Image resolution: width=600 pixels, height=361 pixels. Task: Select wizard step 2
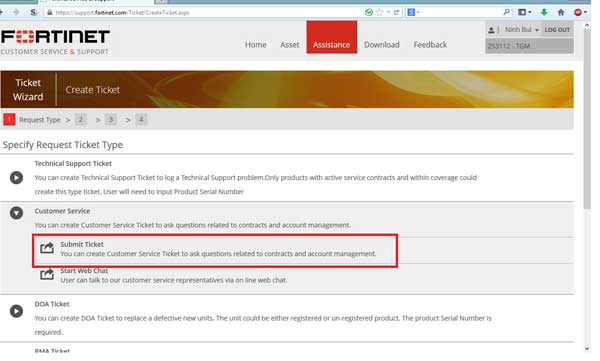click(81, 119)
